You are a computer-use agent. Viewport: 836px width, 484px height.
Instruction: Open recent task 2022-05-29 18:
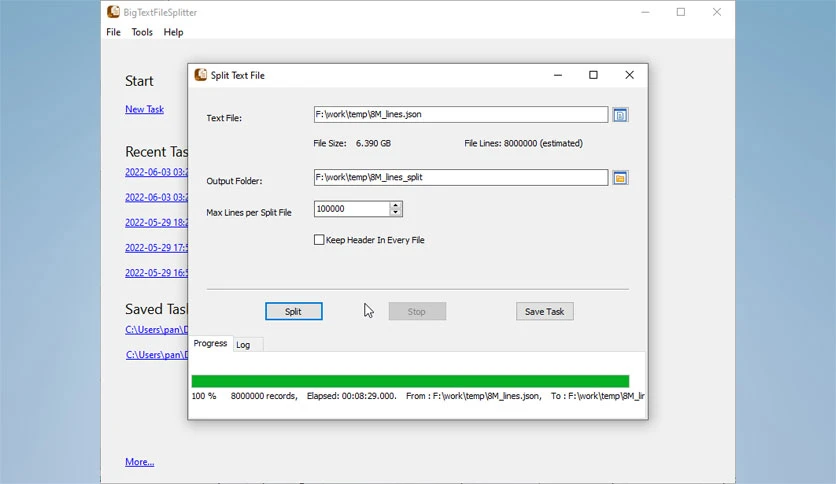[x=156, y=222]
